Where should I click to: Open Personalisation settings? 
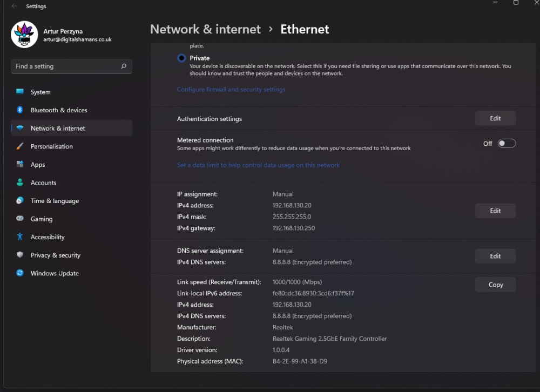[71, 146]
